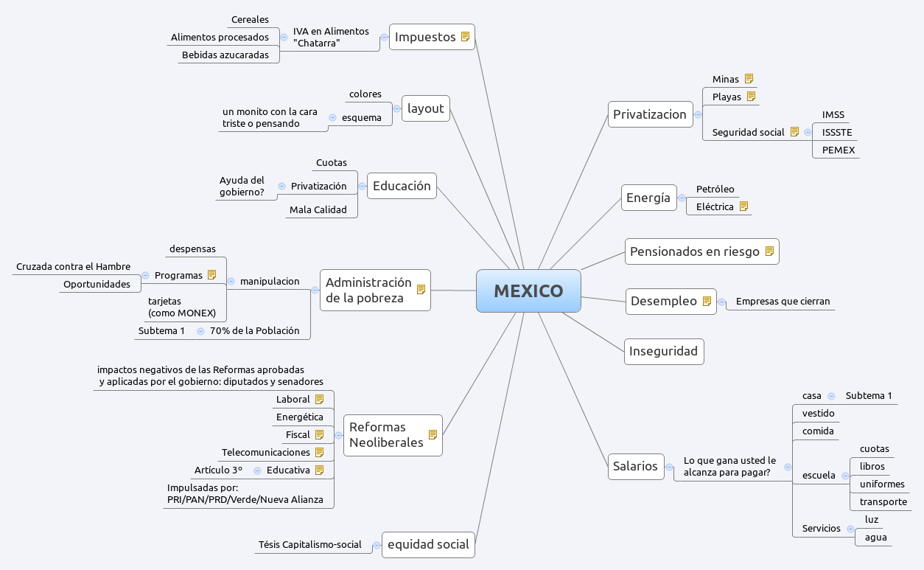Collapse the branch before manipulacion
The height and width of the screenshot is (570, 924).
[x=231, y=280]
